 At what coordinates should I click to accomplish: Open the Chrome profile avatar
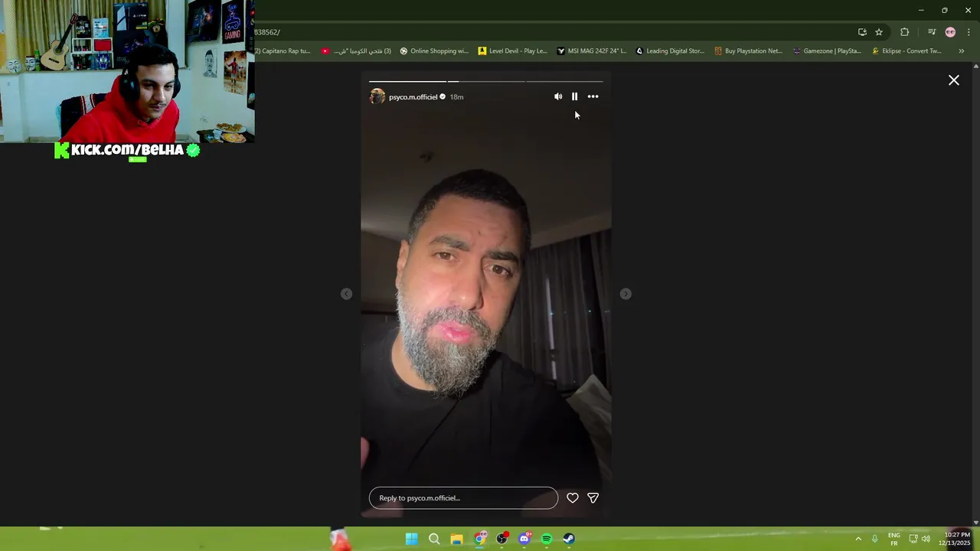[x=950, y=32]
